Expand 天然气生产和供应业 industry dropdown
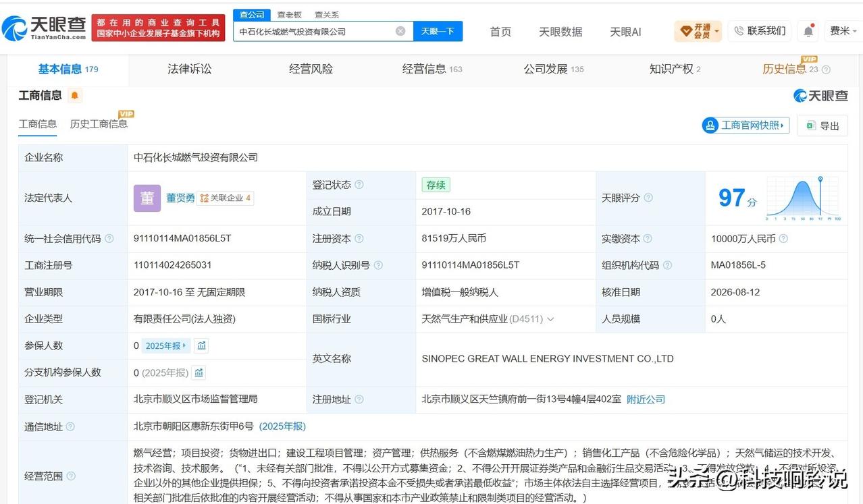This screenshot has height=504, width=863. point(550,319)
